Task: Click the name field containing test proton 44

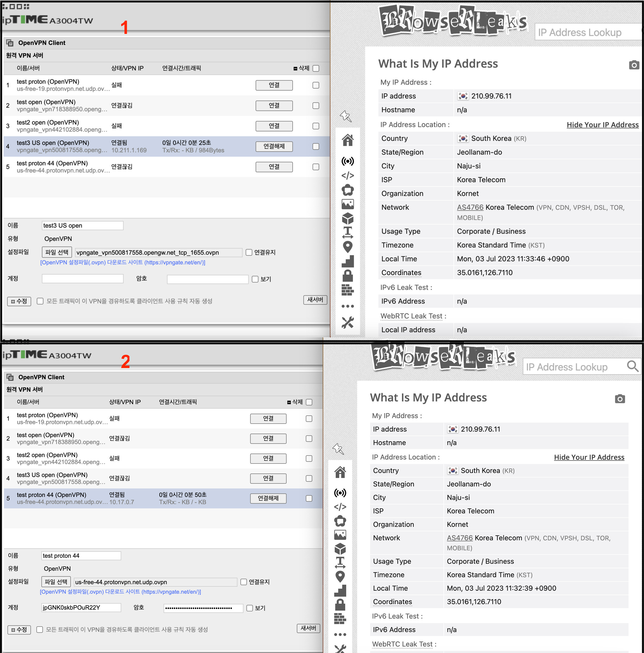Action: tap(81, 556)
